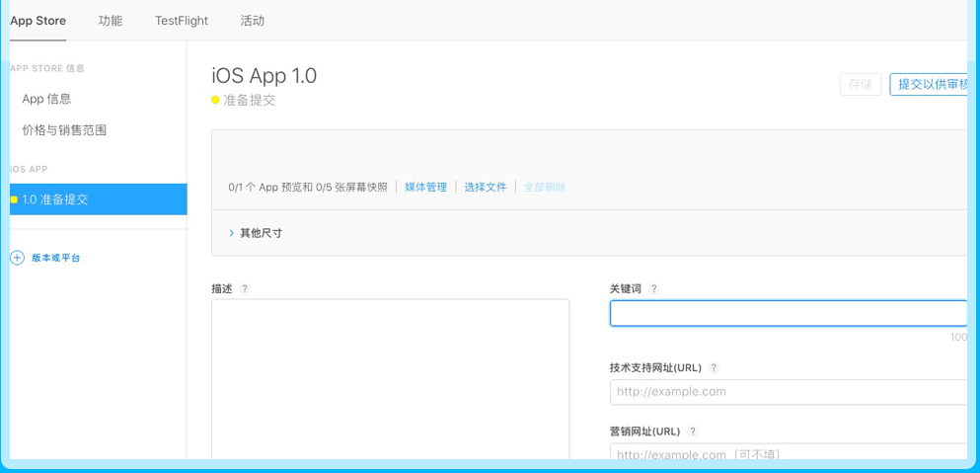
Task: Open the help tooltip for 营销网址(URL)
Action: tap(693, 432)
